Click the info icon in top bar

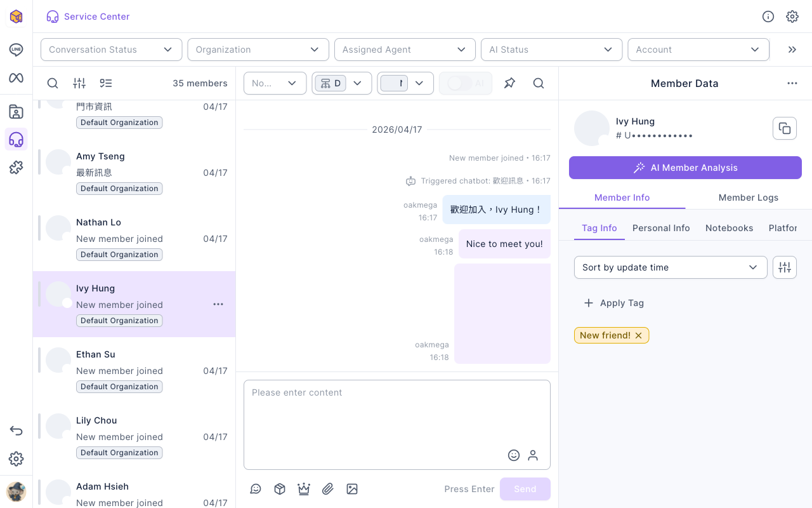[x=768, y=17]
